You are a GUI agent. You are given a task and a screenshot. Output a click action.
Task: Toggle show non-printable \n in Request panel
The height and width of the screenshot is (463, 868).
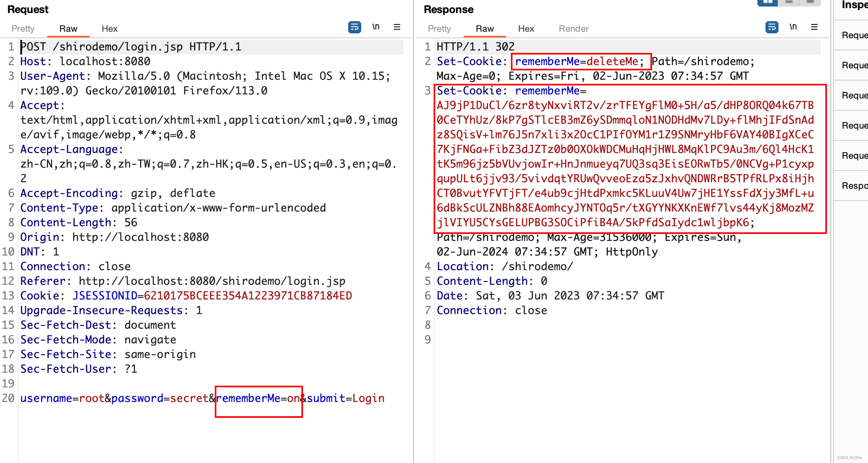376,27
